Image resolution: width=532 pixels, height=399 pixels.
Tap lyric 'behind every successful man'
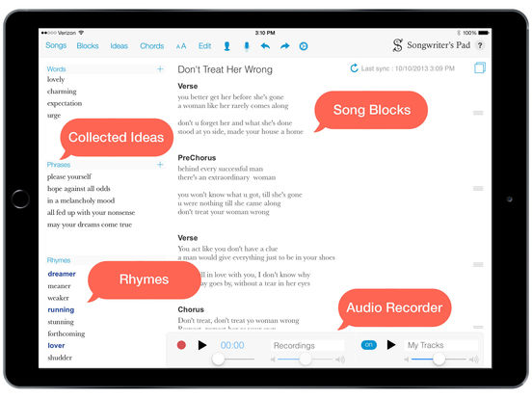coord(221,169)
